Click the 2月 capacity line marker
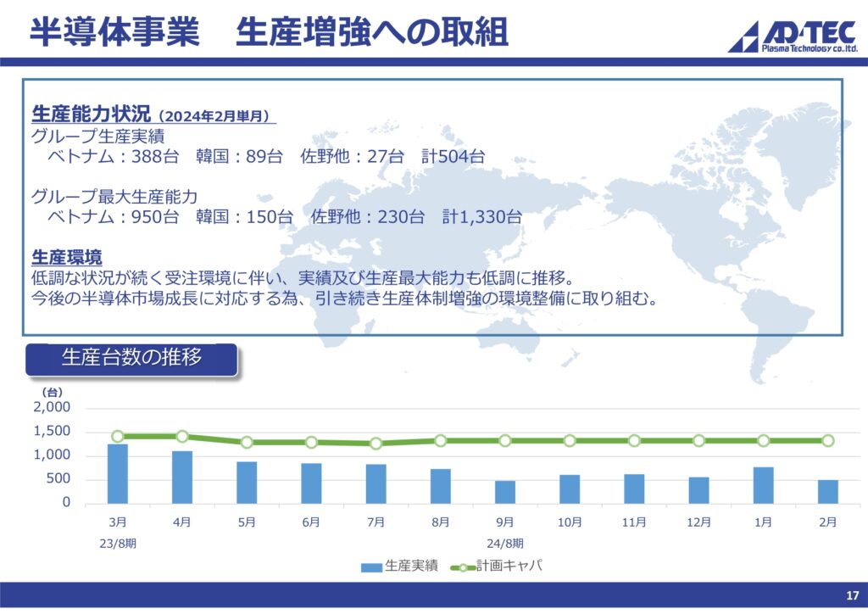Screen dimensions: 868x614 click(828, 441)
